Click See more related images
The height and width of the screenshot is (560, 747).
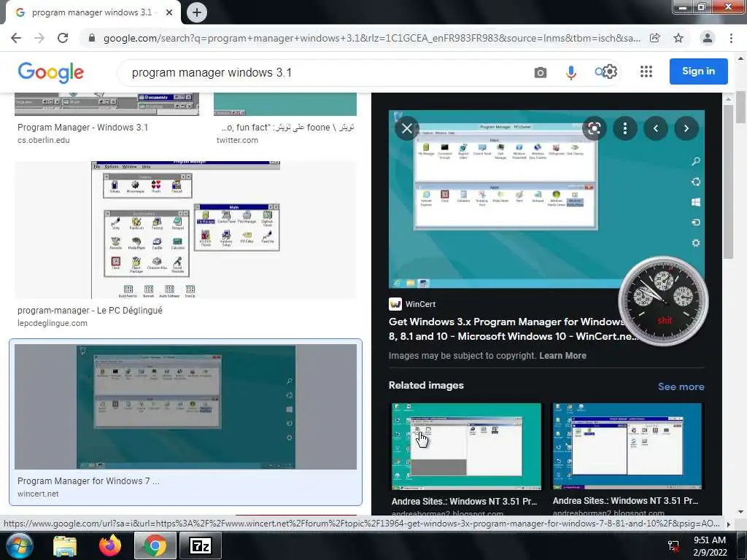pos(681,386)
